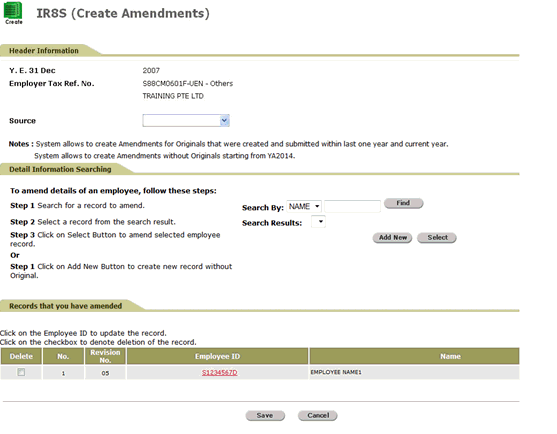Click the Select button
This screenshot has height=434, width=557.
click(437, 238)
